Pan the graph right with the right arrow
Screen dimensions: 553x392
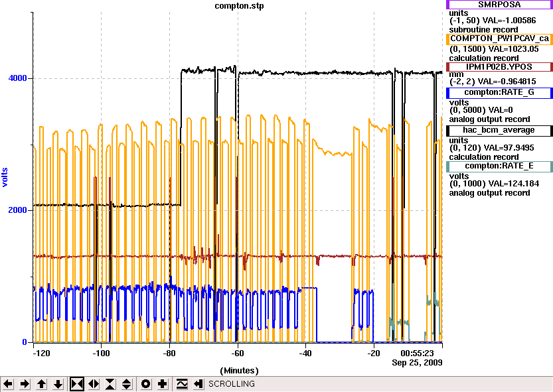coord(25,384)
